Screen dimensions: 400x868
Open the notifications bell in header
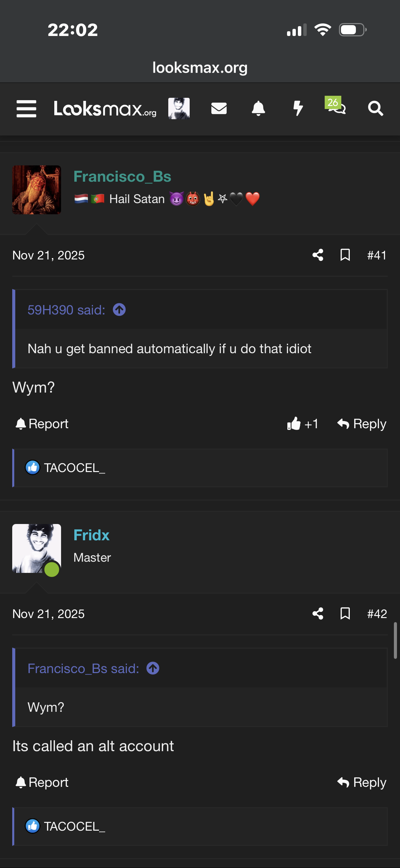click(x=258, y=109)
